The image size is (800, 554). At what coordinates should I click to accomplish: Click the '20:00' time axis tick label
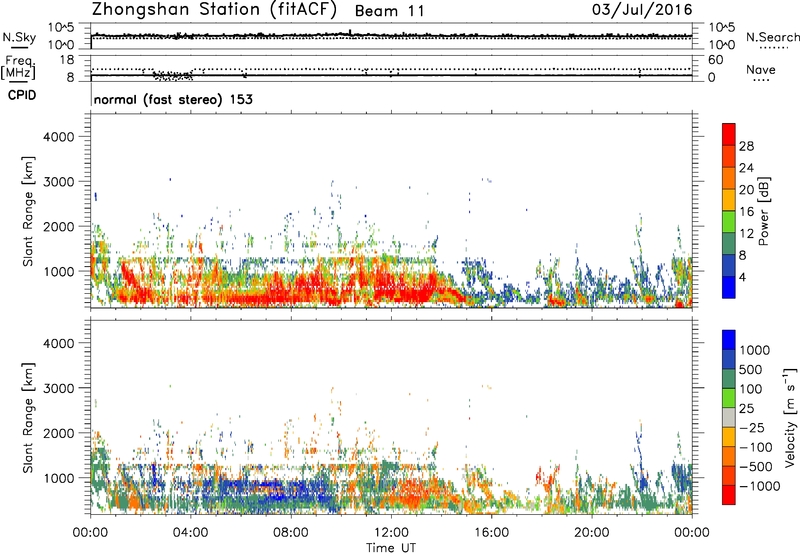(591, 533)
